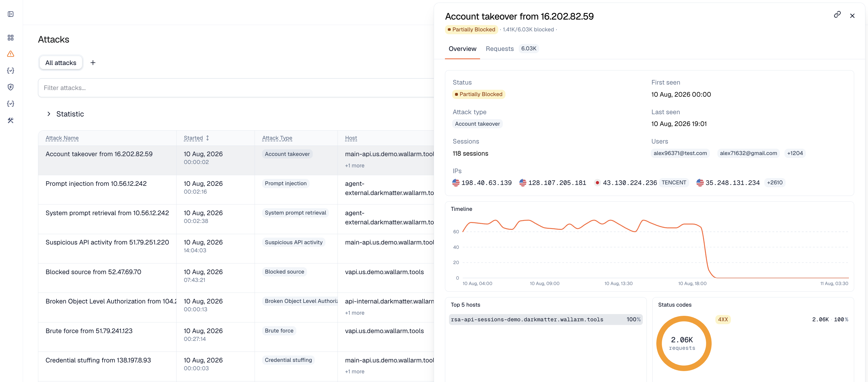868x382 pixels.
Task: Close the attack details panel
Action: (852, 16)
